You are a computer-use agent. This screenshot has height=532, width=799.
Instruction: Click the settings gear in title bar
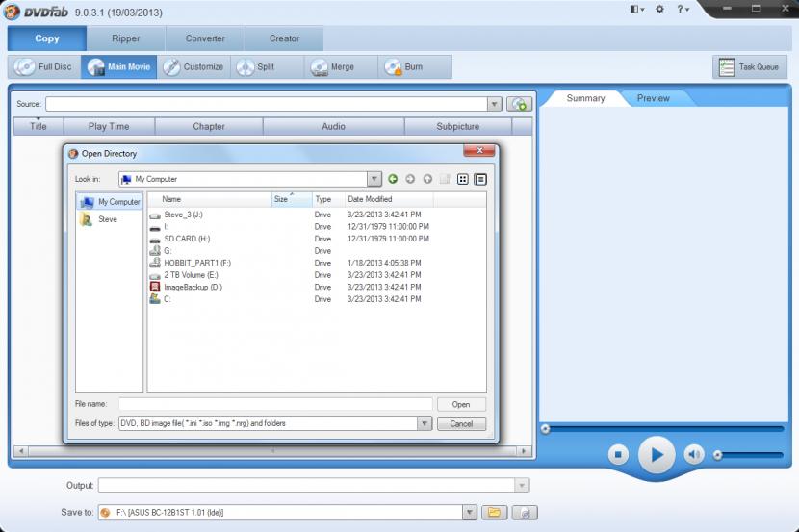pos(659,9)
